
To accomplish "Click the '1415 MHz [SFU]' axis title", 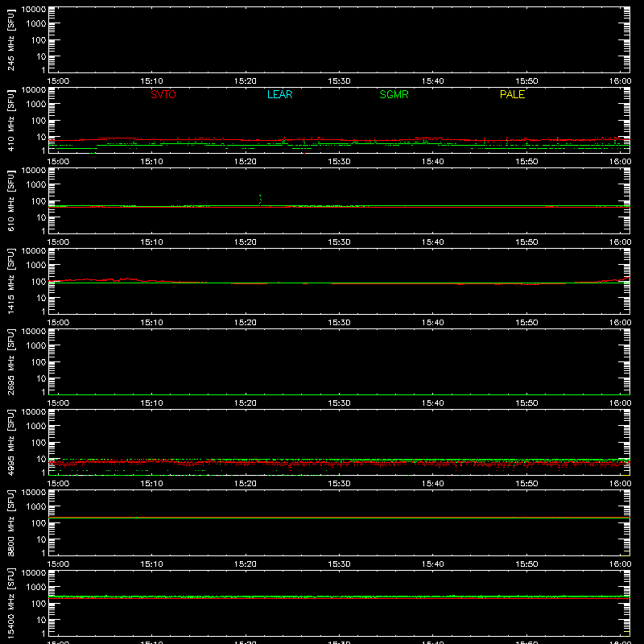I will click(x=10, y=281).
